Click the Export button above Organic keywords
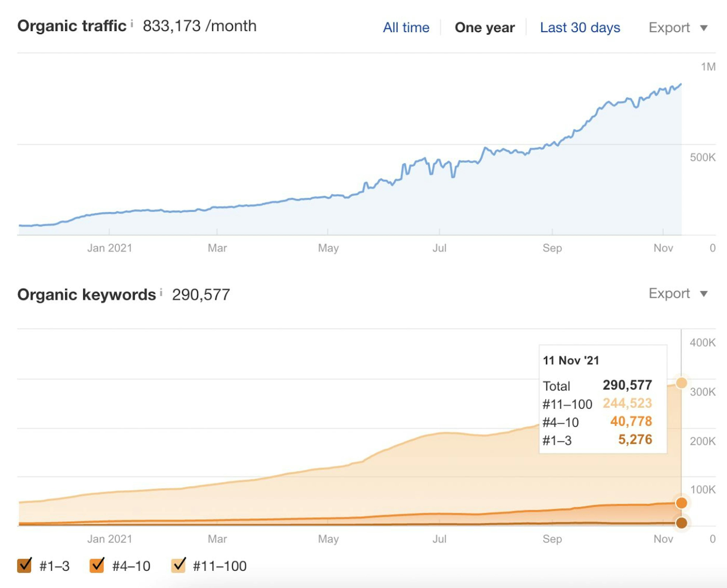 tap(669, 293)
